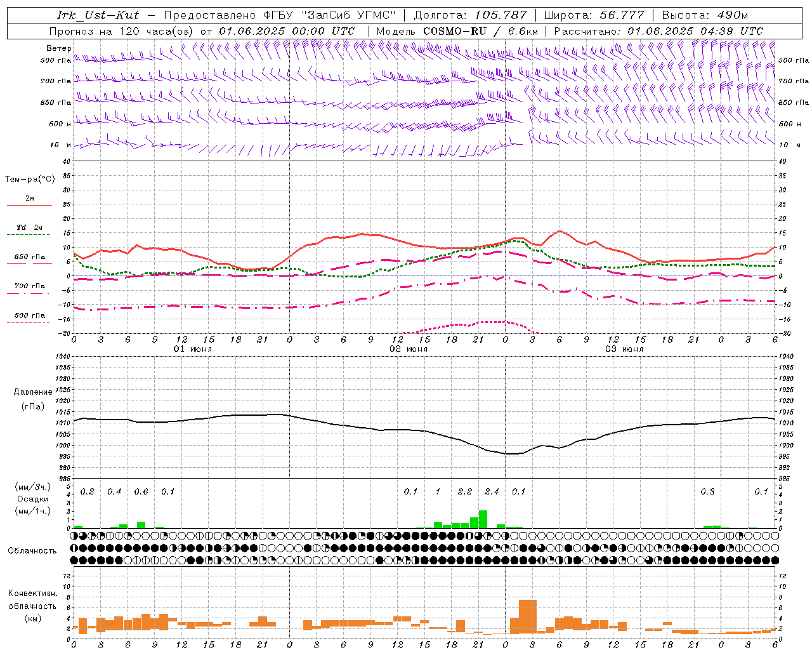This screenshot has height=650, width=812.
Task: Click the 'Облачность' cloudiness label
Action: (x=32, y=550)
